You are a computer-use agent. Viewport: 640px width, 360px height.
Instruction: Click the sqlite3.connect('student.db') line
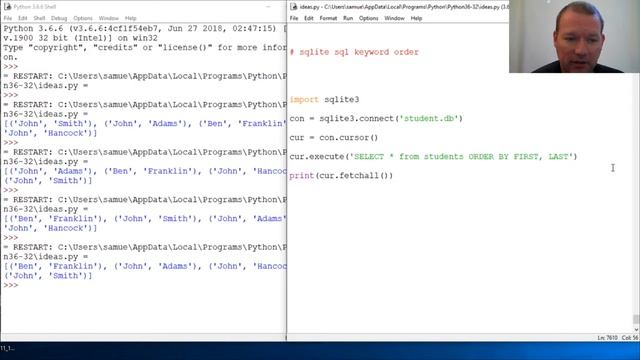pyautogui.click(x=376, y=119)
